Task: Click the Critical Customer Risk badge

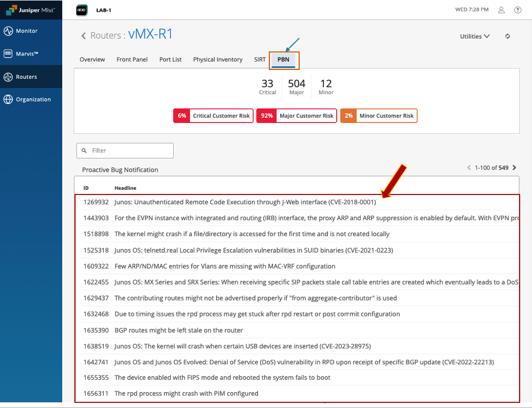Action: 213,116
